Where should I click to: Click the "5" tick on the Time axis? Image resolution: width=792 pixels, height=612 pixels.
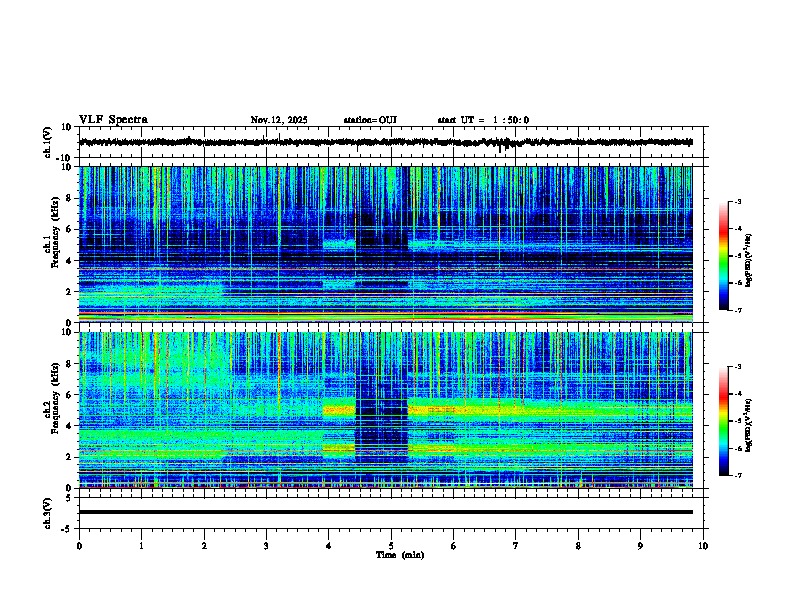(391, 546)
